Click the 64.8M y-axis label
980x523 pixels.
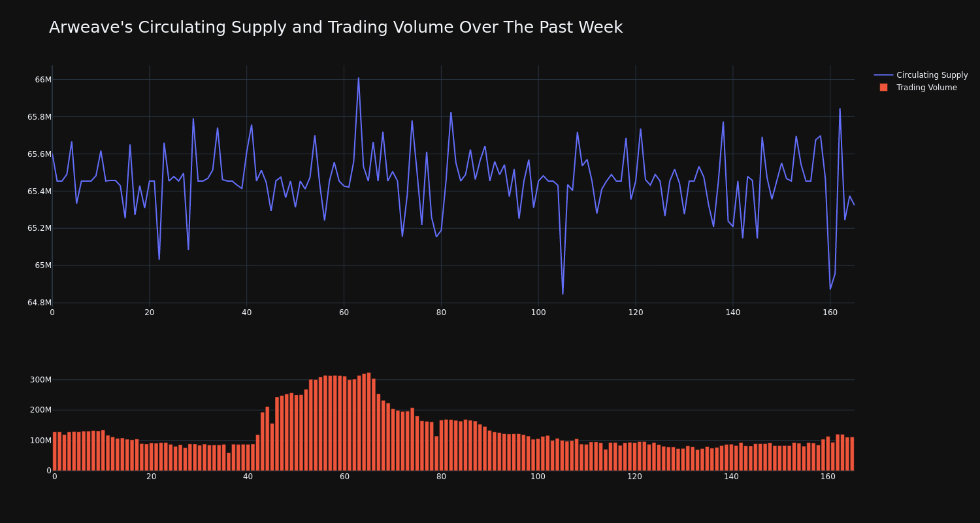point(39,303)
